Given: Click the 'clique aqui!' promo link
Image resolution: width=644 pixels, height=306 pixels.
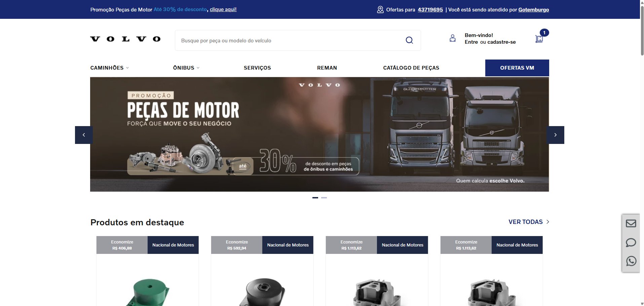Looking at the screenshot, I should pyautogui.click(x=223, y=9).
